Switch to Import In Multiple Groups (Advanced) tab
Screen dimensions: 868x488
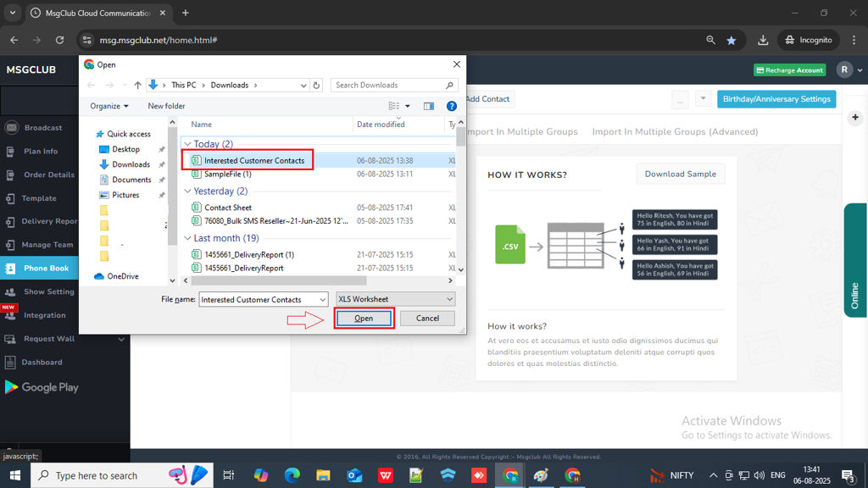pos(675,131)
